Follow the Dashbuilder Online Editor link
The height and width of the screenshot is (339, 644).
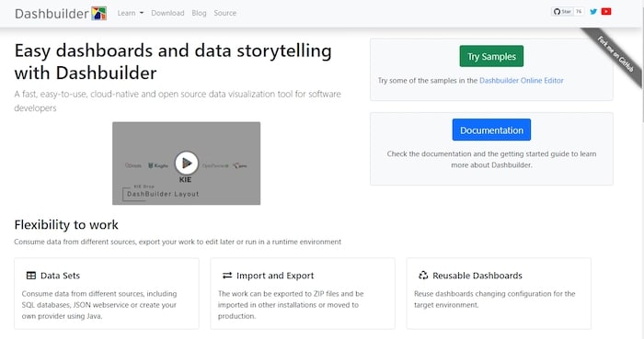click(522, 80)
